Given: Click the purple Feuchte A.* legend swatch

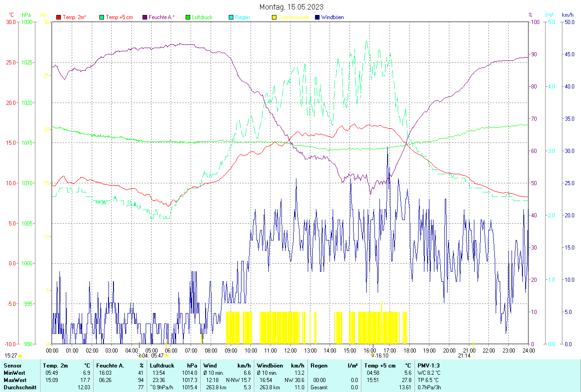Looking at the screenshot, I should 145,17.
